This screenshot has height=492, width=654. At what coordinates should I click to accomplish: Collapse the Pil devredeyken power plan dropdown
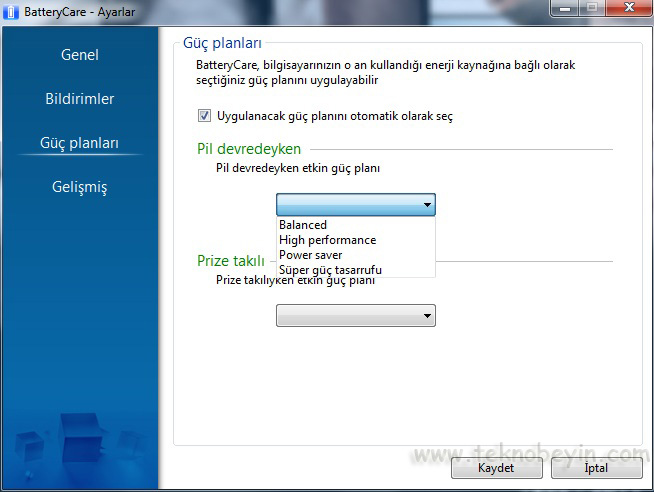click(x=356, y=204)
